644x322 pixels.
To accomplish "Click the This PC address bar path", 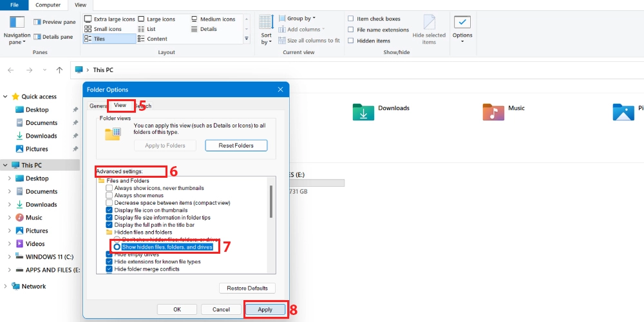I will pos(103,70).
